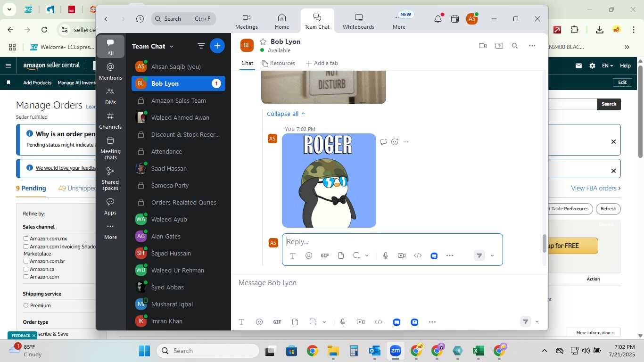
Task: Open send options dropdown in Reply box
Action: click(x=492, y=255)
